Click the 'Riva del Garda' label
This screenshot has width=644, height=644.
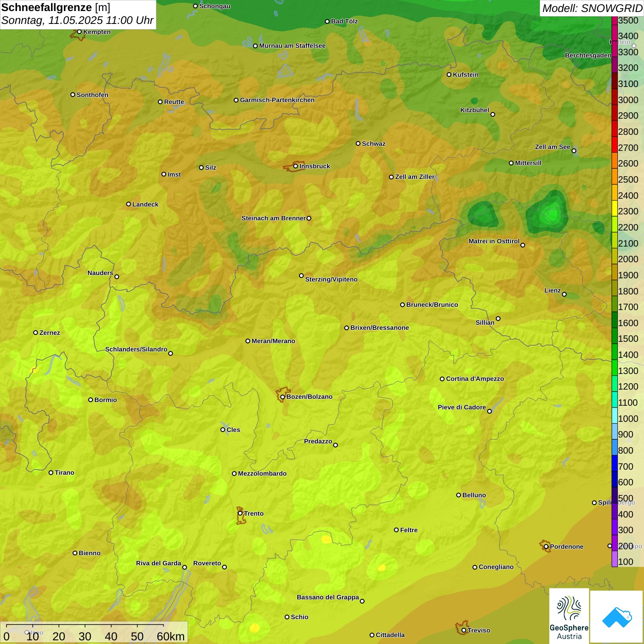159,563
